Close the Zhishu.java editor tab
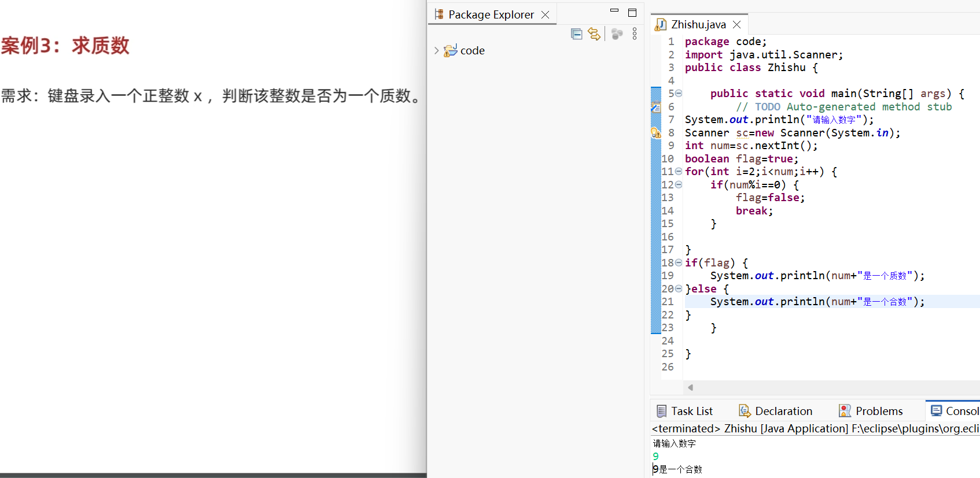The image size is (980, 478). click(736, 24)
